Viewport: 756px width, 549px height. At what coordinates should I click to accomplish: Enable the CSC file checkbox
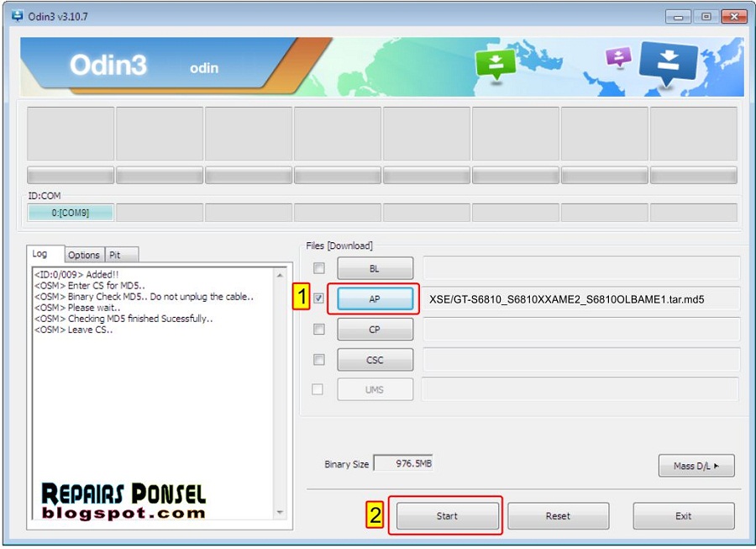[x=319, y=360]
